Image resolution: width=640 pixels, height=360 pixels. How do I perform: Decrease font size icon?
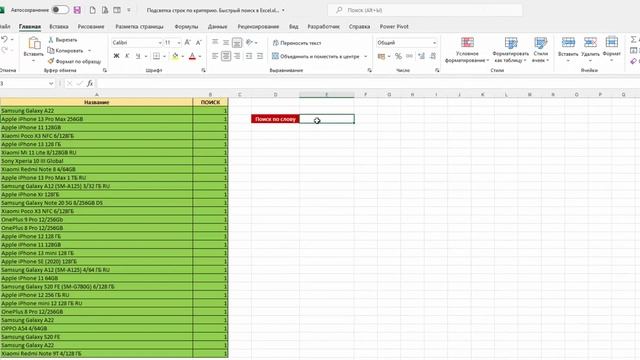point(199,42)
